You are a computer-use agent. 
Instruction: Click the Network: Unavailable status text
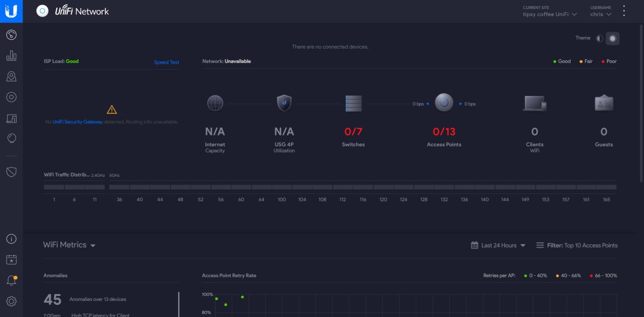[x=226, y=61]
